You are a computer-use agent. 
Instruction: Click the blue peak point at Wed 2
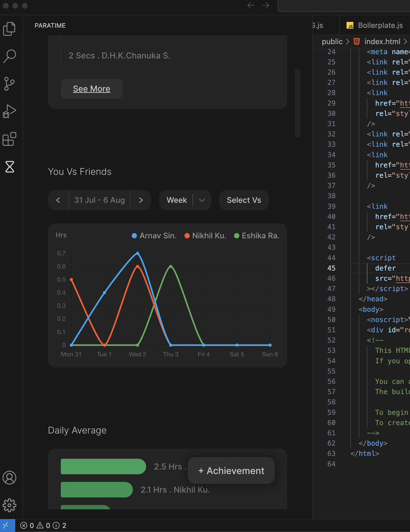[x=138, y=253]
